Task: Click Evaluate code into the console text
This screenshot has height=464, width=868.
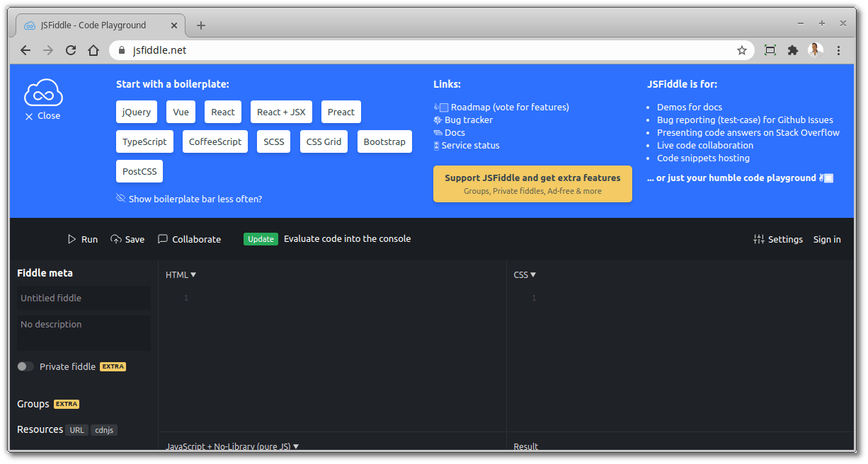Action: 347,239
